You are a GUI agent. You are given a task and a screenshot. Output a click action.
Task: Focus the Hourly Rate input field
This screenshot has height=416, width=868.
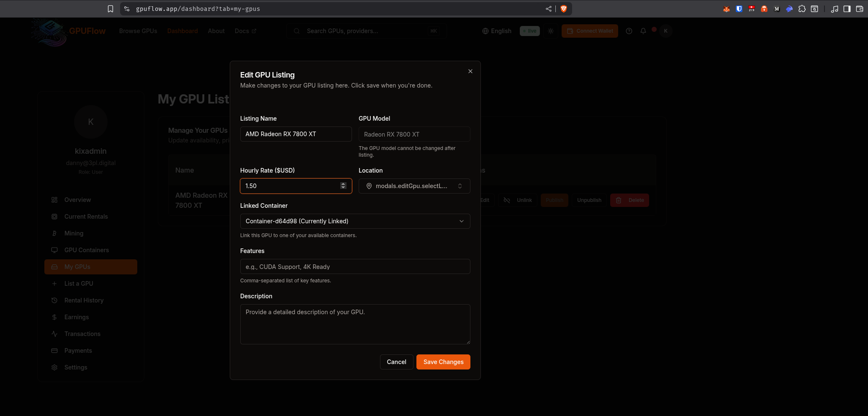pos(296,186)
